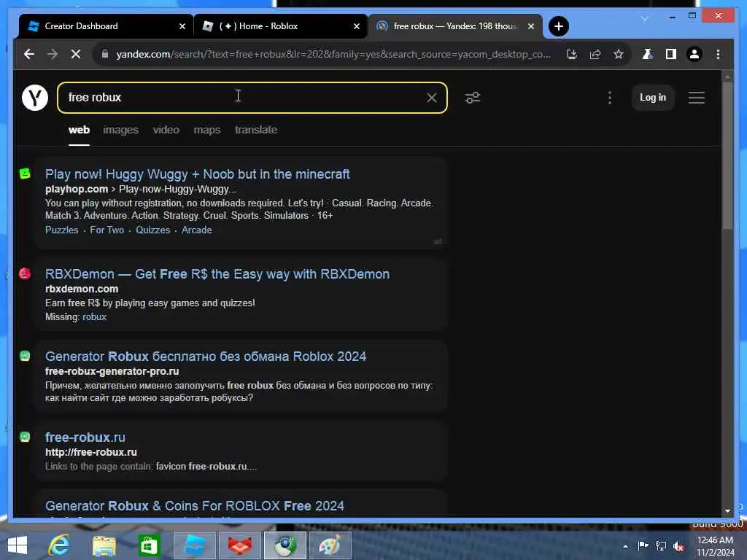Open the Windows Start button

(x=18, y=545)
